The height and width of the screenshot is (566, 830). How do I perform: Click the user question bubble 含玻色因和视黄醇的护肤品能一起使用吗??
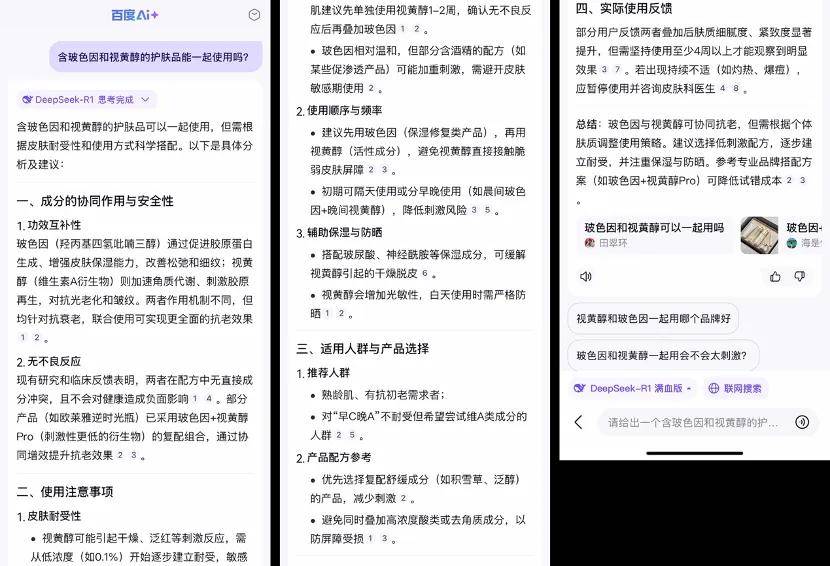coord(156,57)
